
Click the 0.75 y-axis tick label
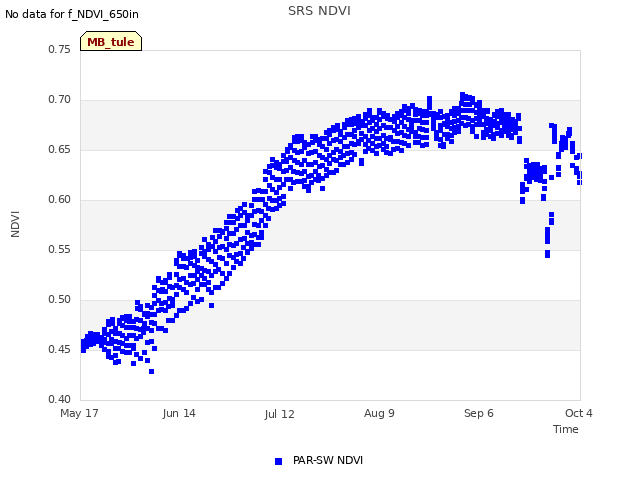pyautogui.click(x=60, y=49)
